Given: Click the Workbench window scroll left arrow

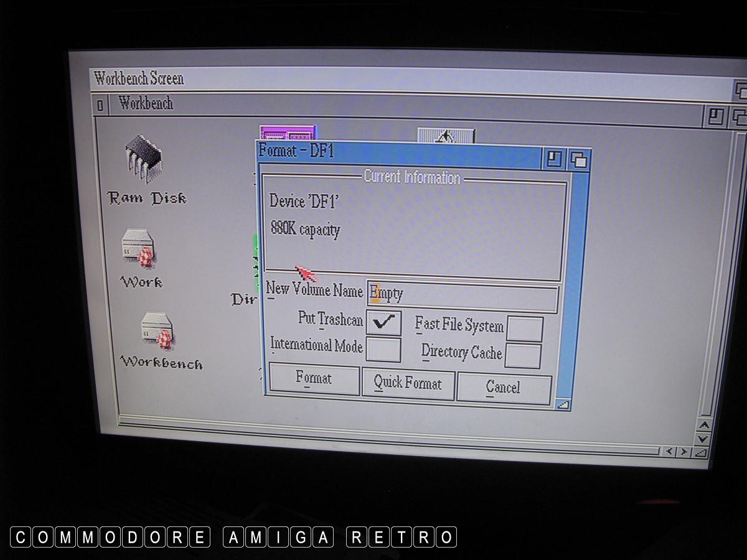Looking at the screenshot, I should point(669,451).
